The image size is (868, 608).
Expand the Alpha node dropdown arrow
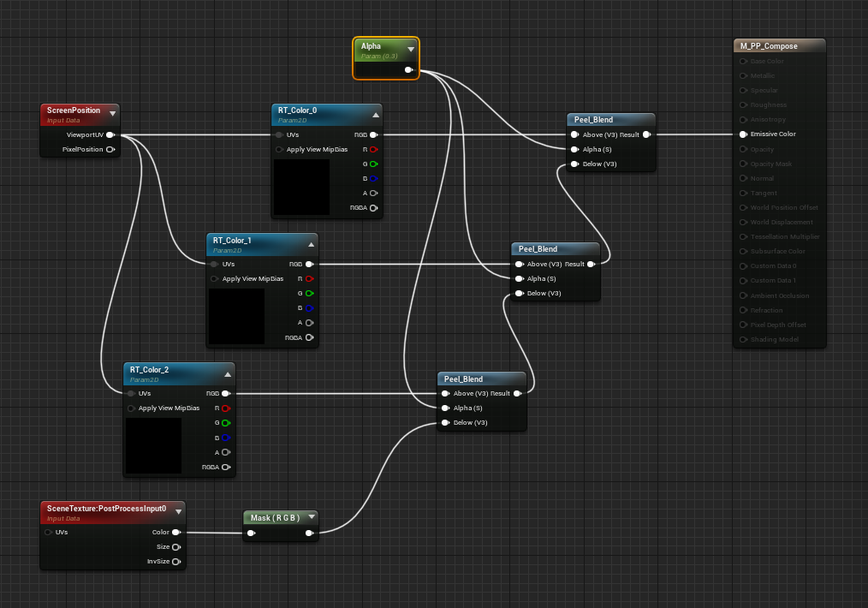411,50
